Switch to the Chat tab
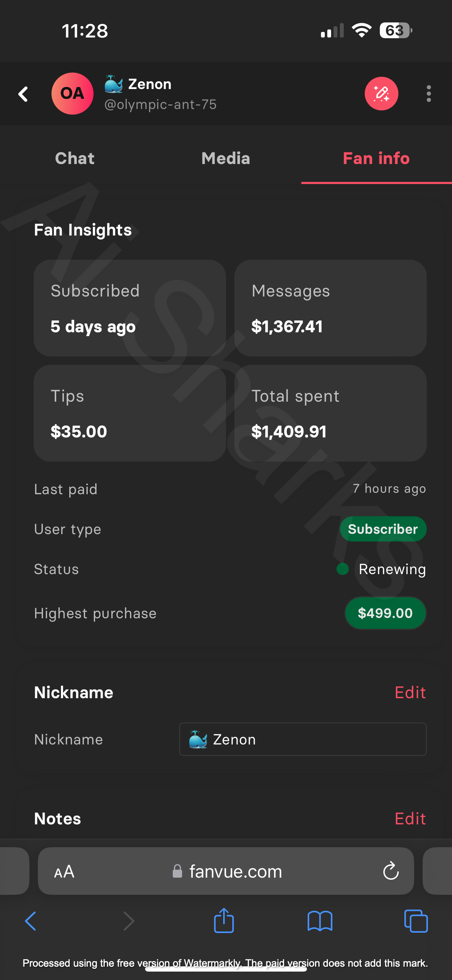This screenshot has height=980, width=452. [75, 158]
